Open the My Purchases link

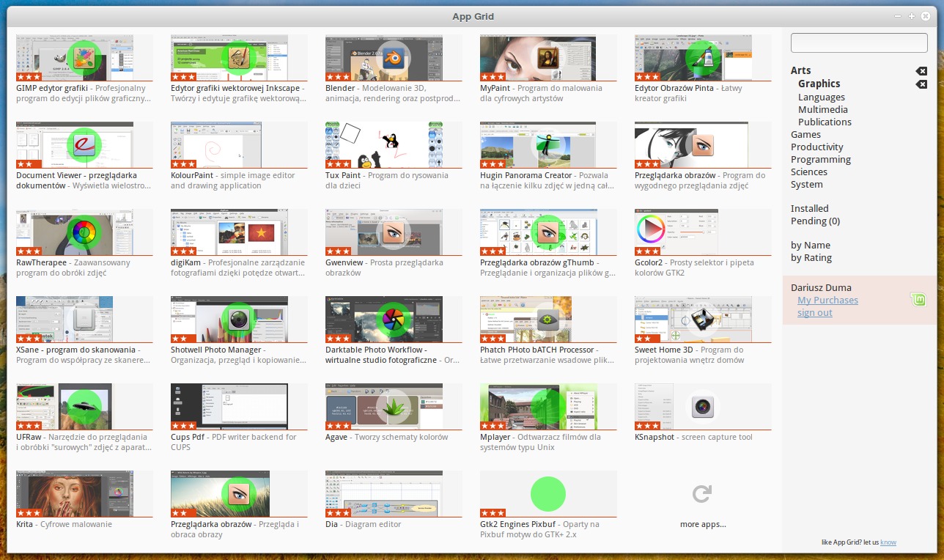click(x=827, y=300)
